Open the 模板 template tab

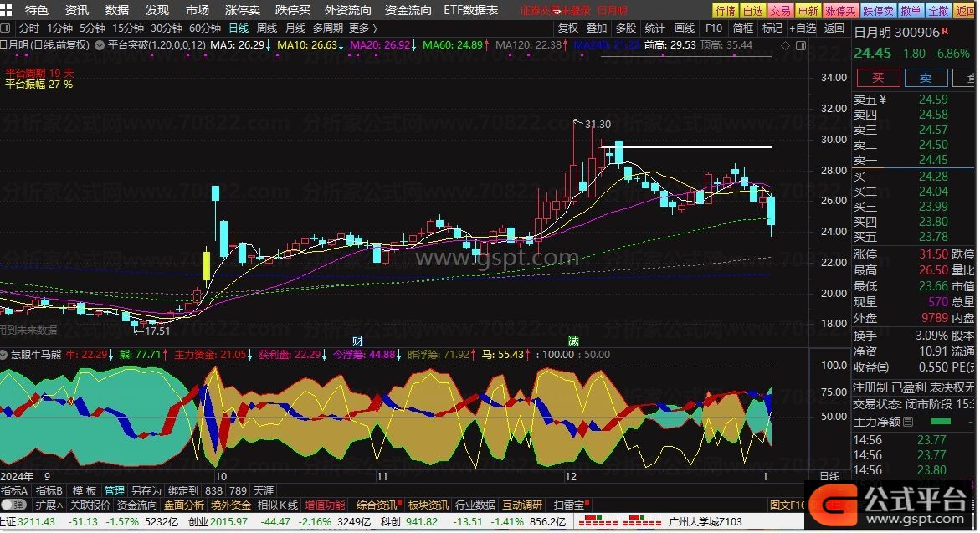tap(85, 490)
